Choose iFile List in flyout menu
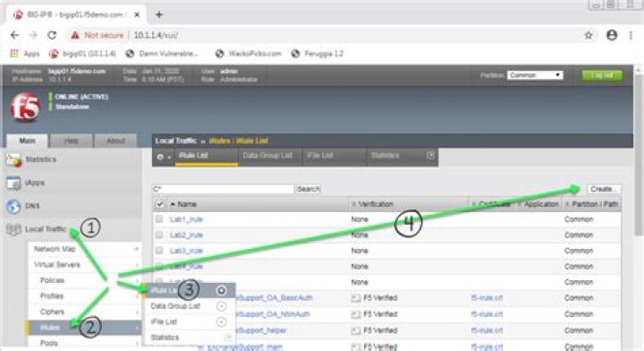The image size is (644, 351). [x=164, y=321]
